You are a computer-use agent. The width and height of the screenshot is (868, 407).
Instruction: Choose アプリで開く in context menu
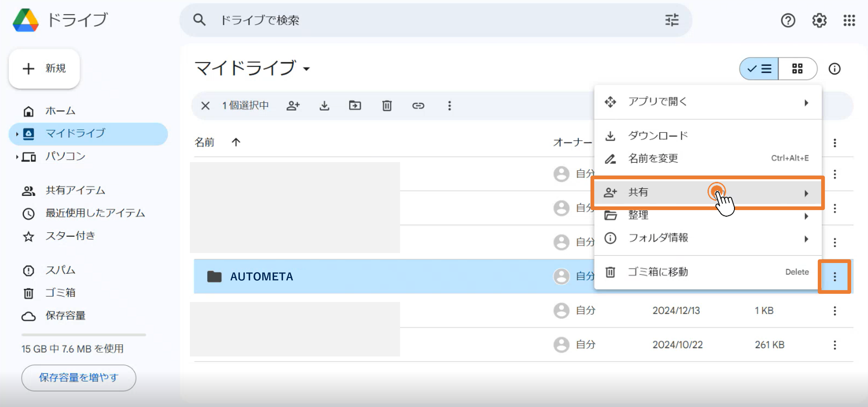(x=708, y=102)
